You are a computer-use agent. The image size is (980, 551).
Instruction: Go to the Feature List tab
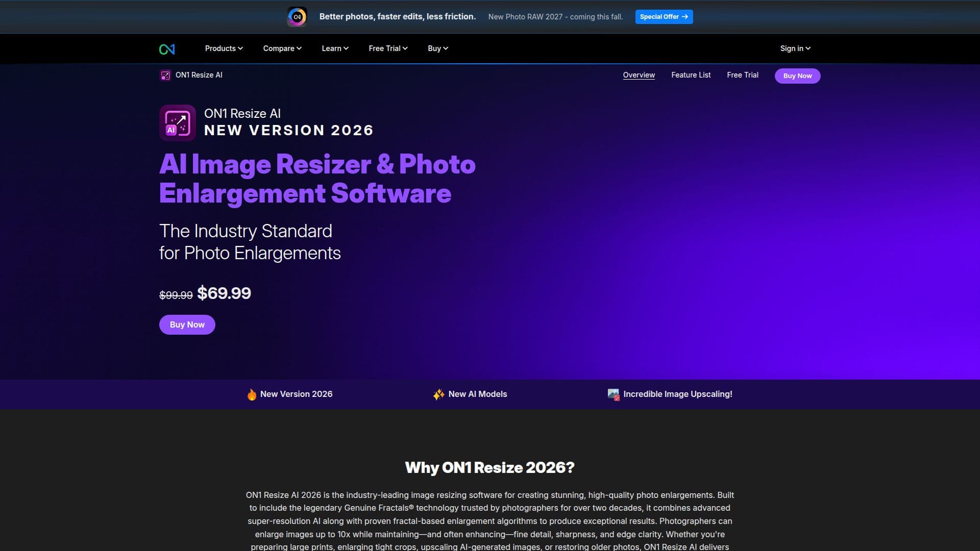click(x=691, y=75)
